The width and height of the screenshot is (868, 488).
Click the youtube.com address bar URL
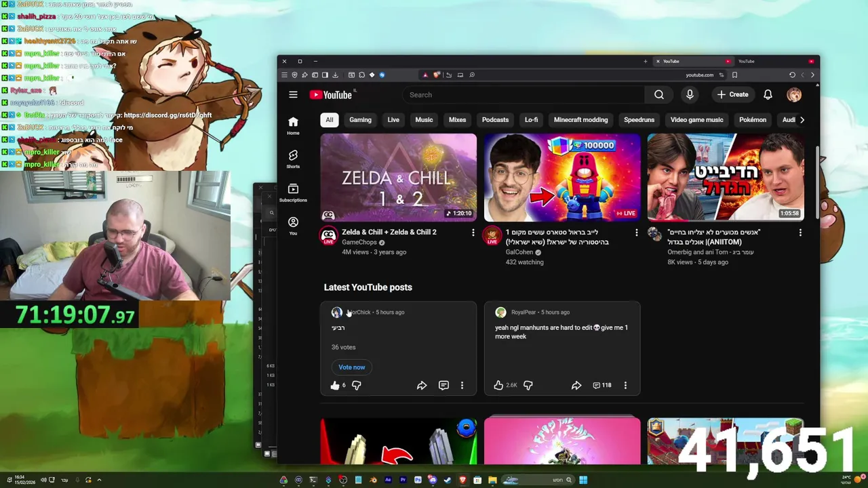click(x=699, y=75)
